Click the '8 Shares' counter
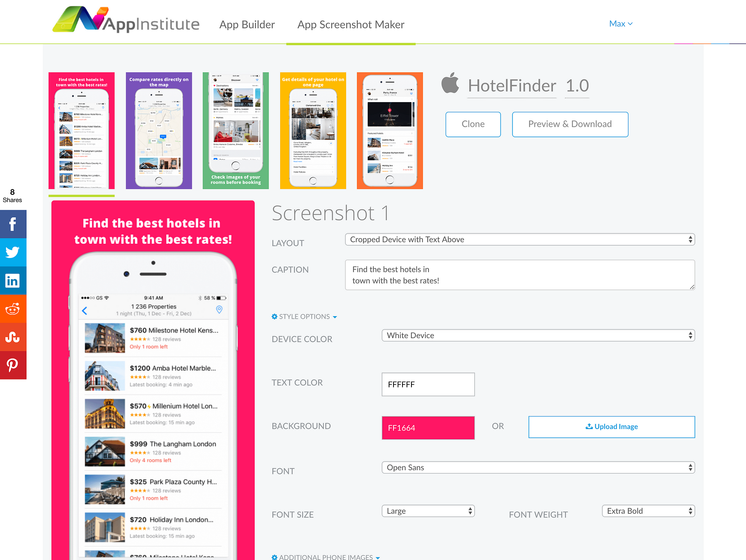746x560 pixels. tap(12, 196)
